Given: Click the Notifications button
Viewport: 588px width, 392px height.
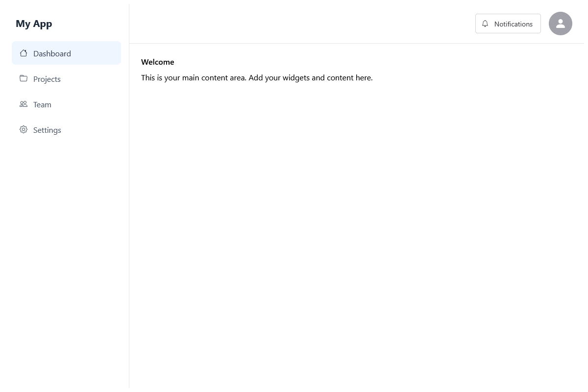Looking at the screenshot, I should 508,24.
